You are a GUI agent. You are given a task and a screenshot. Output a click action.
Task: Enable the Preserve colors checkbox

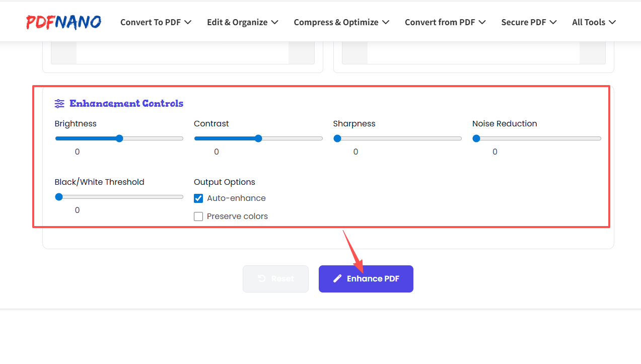198,216
